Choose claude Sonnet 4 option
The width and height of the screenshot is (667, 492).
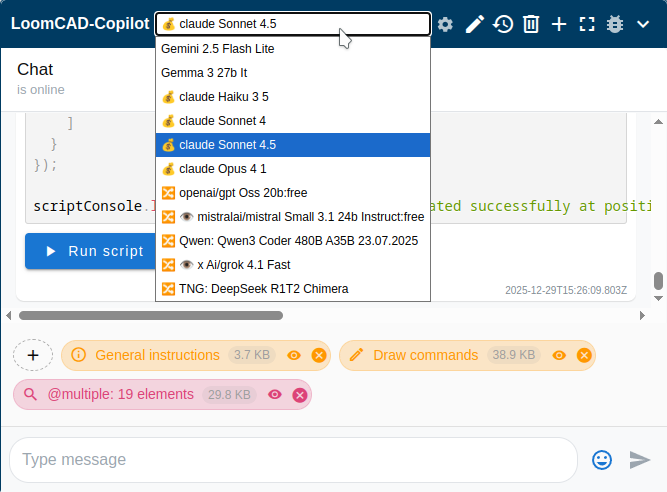pos(293,121)
